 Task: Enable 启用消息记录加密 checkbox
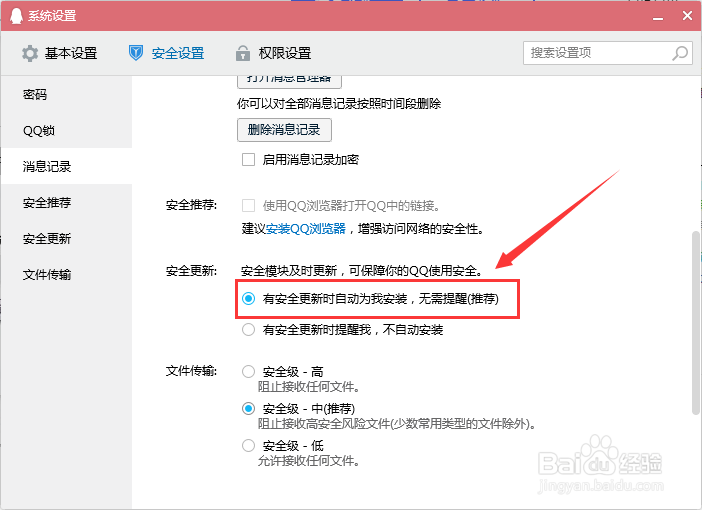click(x=248, y=159)
